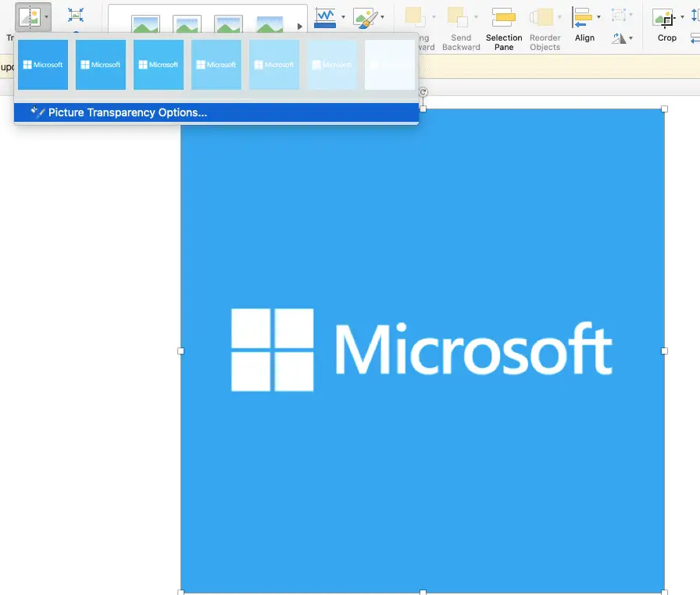The image size is (700, 595).
Task: Click the Align label text
Action: tap(584, 38)
